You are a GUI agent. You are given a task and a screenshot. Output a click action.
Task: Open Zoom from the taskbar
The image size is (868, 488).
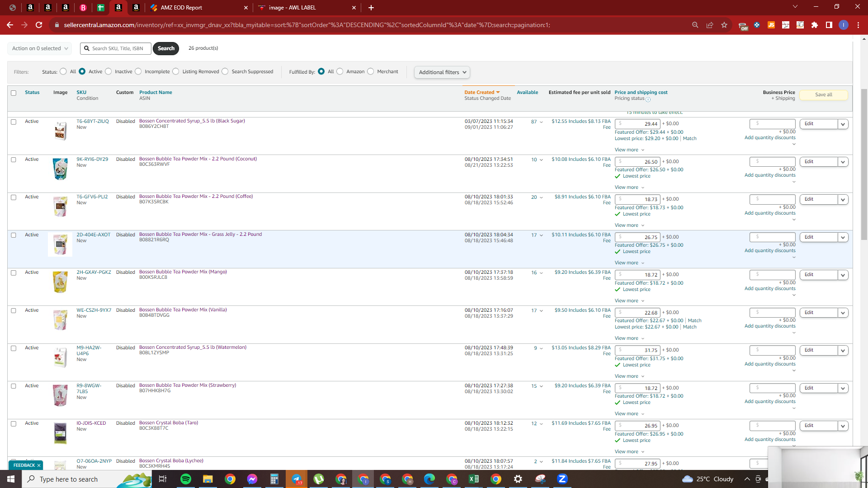coord(562,479)
